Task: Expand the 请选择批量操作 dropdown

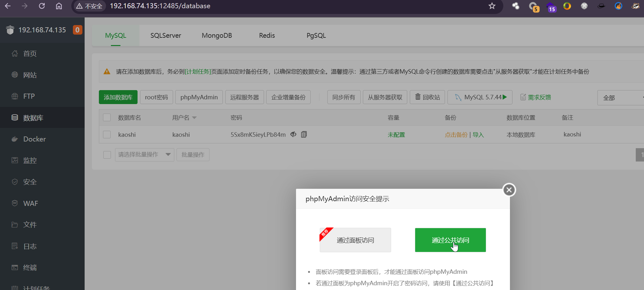Action: [x=144, y=155]
